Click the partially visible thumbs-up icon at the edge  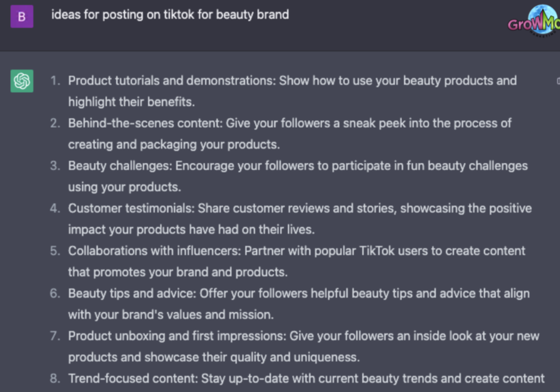(557, 81)
